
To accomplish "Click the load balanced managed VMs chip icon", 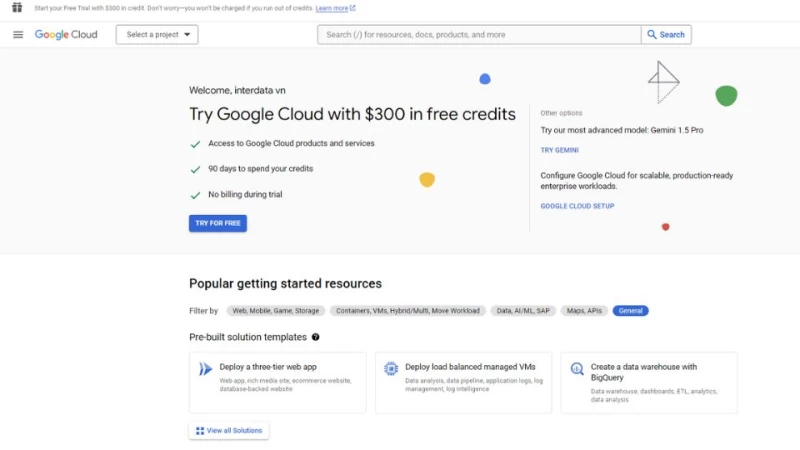I will coord(391,368).
